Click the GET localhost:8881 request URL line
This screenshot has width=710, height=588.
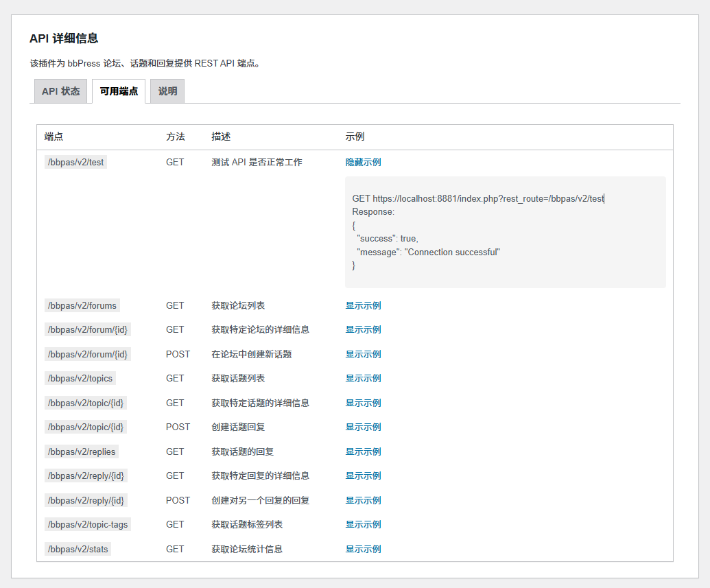point(477,199)
